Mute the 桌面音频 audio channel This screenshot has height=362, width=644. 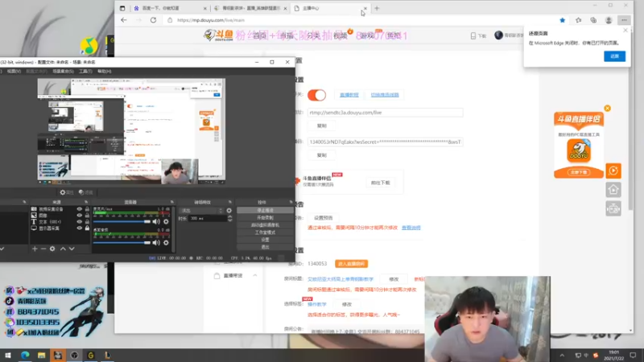click(156, 243)
